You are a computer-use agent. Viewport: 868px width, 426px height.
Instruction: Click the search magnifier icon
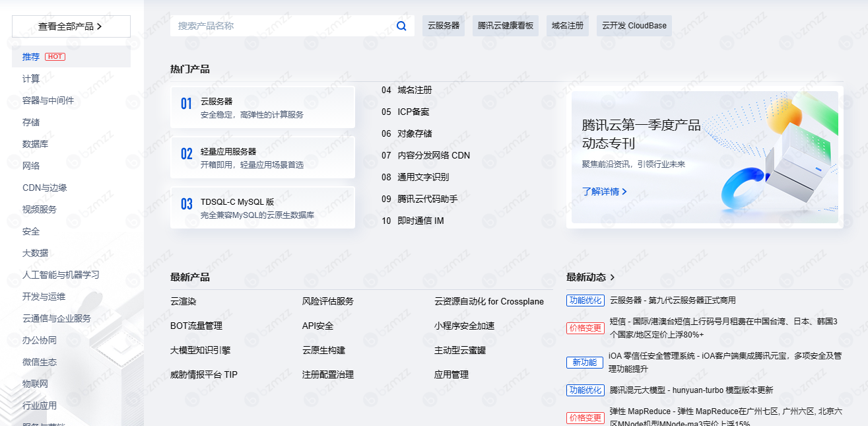(x=401, y=26)
